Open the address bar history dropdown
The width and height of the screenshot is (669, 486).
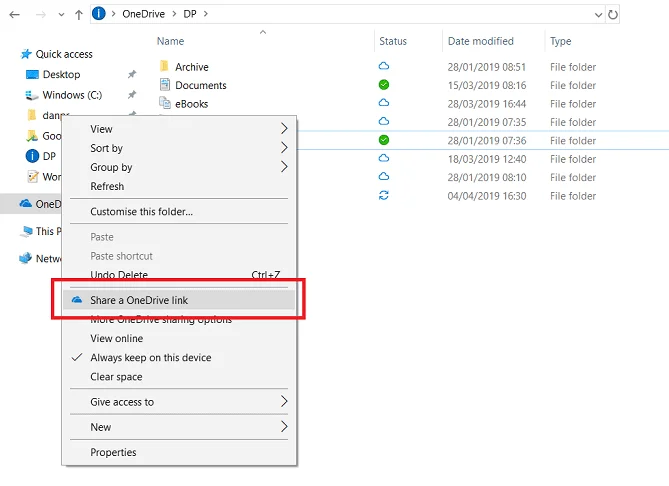[598, 15]
